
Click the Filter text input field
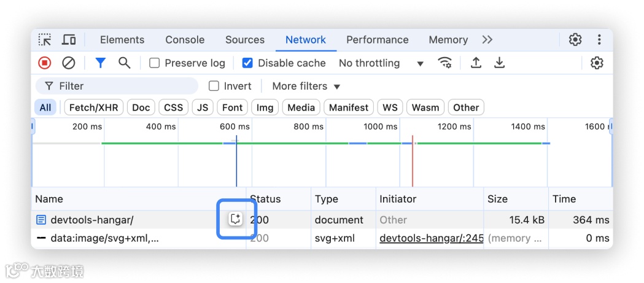coord(123,87)
